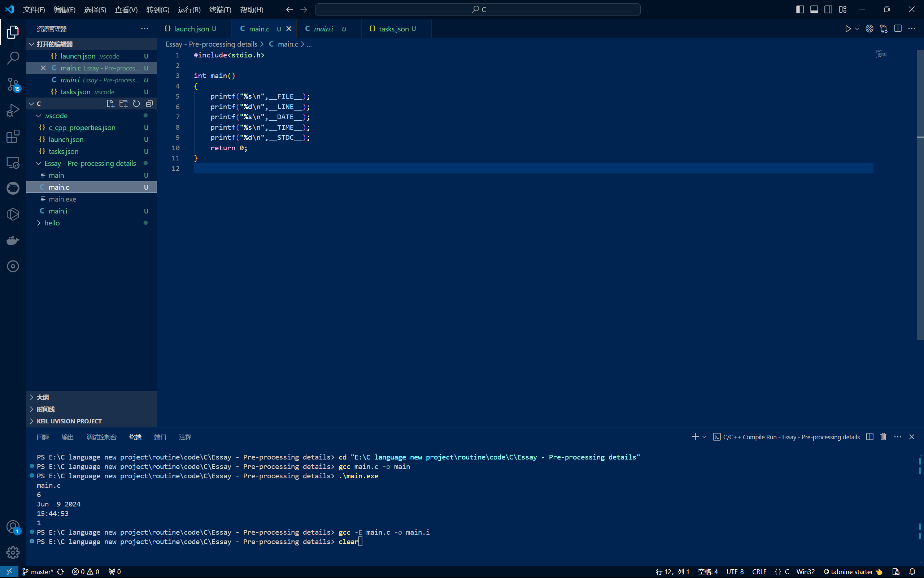Create a new terminal with plus icon
This screenshot has width=924, height=578.
[695, 436]
